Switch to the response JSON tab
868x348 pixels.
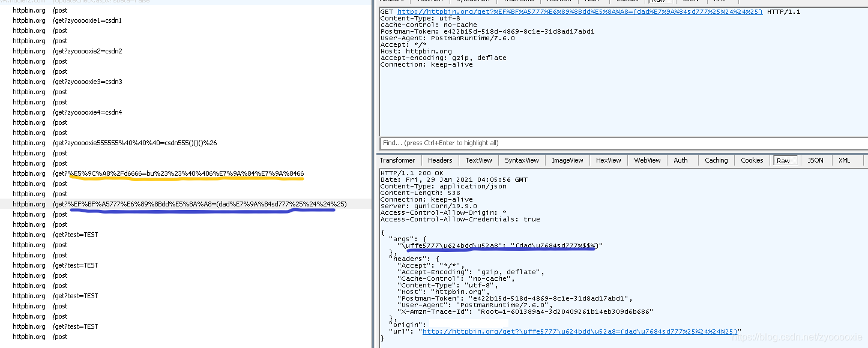[x=815, y=160]
